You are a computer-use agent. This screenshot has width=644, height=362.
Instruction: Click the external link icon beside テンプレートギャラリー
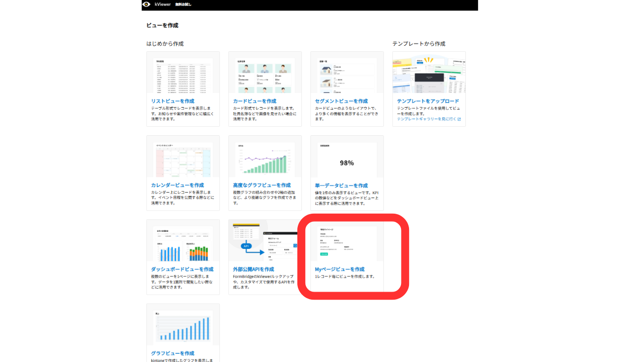click(x=459, y=119)
